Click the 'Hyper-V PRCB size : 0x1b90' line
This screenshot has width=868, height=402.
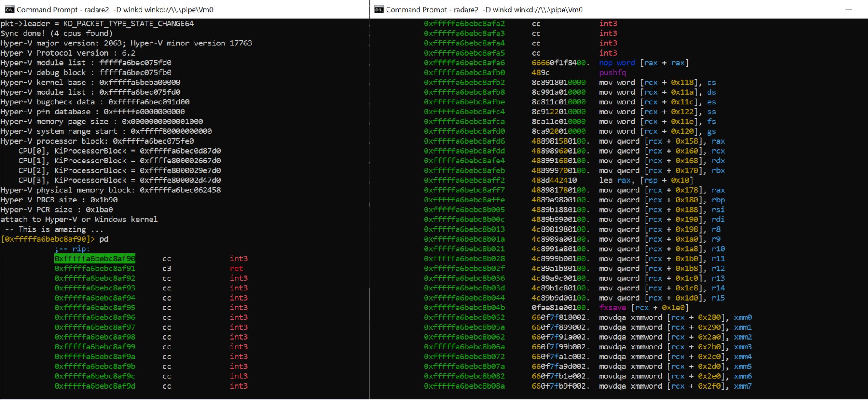[x=59, y=200]
